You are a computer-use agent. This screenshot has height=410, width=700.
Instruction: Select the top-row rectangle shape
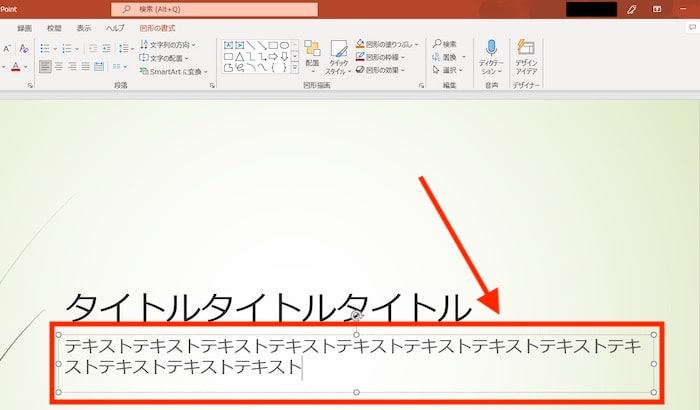click(273, 45)
